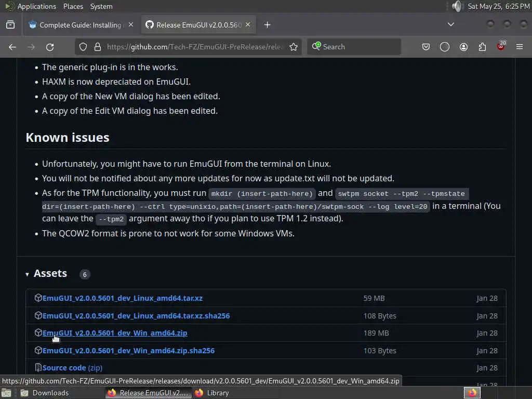Focus the Search input box
Screen dimensions: 532x399
click(x=354, y=47)
